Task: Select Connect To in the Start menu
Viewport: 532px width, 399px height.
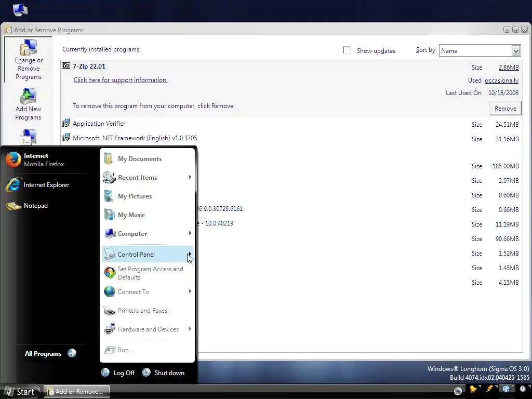Action: (148, 292)
